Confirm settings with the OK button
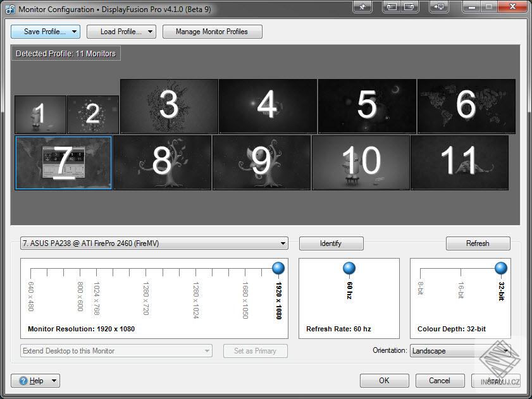The height and width of the screenshot is (399, 532). click(x=383, y=380)
